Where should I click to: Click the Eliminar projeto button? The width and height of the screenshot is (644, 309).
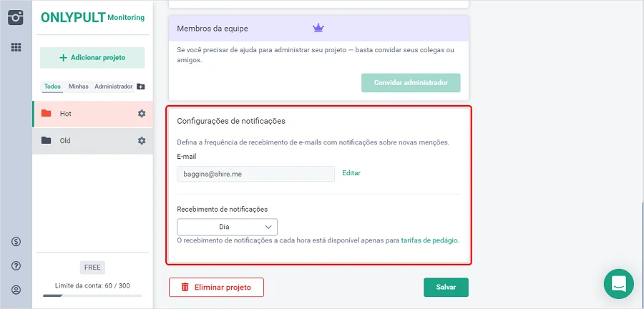tap(216, 288)
